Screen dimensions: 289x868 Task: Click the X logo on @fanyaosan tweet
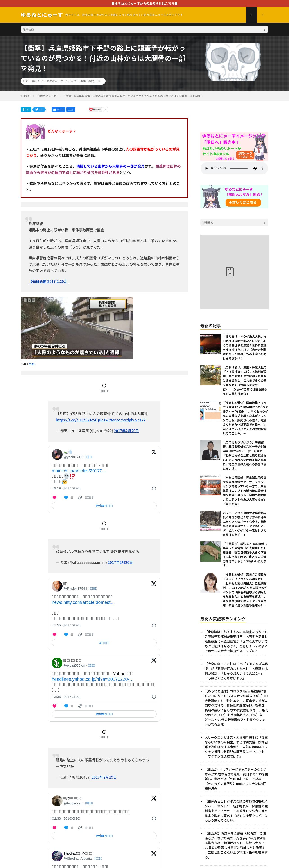click(x=154, y=798)
